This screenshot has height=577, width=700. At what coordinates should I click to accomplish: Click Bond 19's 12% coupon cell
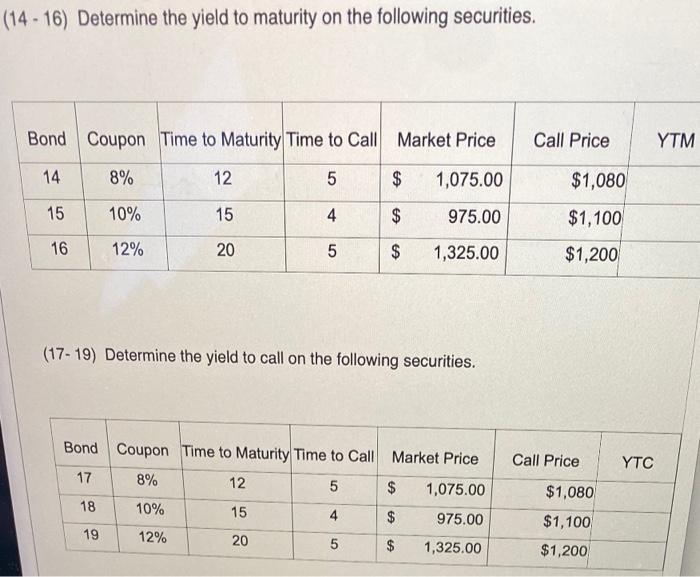(150, 538)
